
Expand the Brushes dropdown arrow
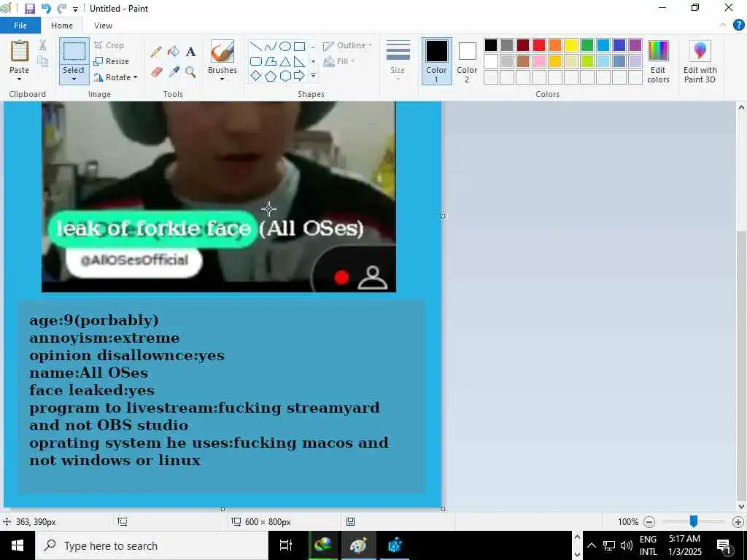(x=222, y=79)
